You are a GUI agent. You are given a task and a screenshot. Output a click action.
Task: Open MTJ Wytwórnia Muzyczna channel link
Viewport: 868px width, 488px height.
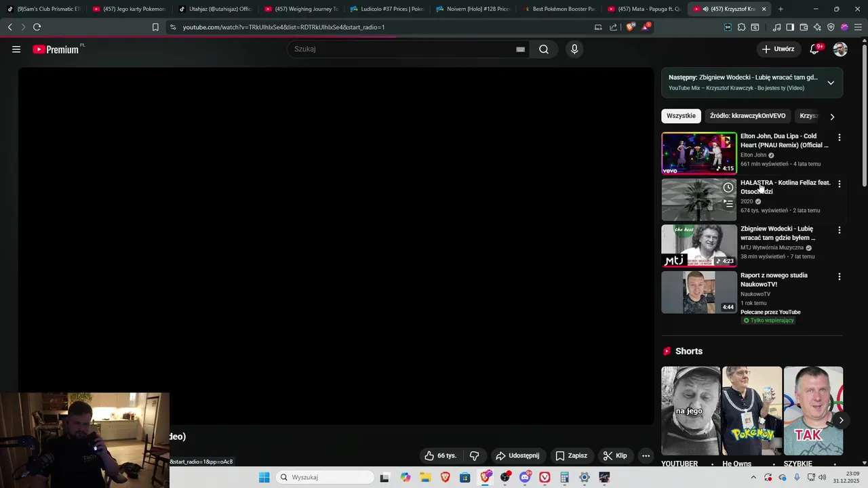[x=772, y=248]
